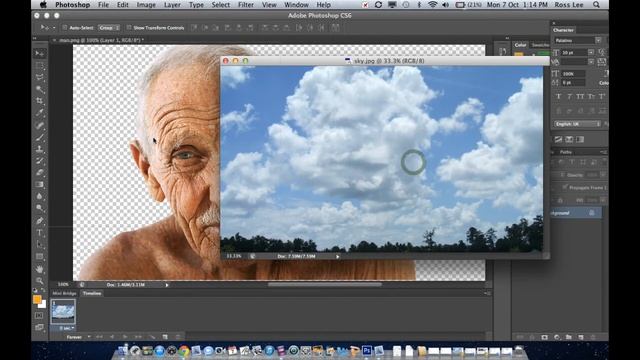Click Photoshop icon in the Dock
Image resolution: width=640 pixels, height=360 pixels.
367,350
